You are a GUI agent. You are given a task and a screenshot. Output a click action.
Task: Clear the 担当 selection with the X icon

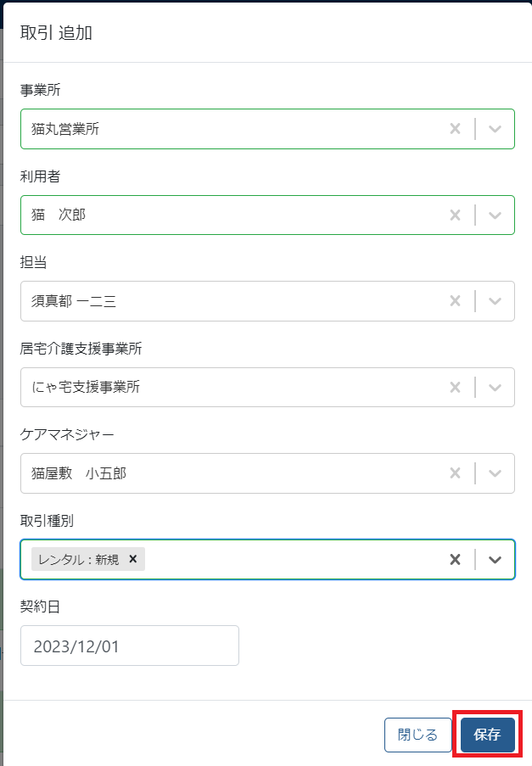click(x=455, y=301)
